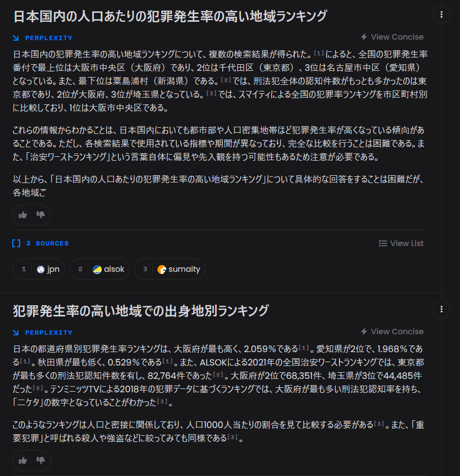Click thumbs up on second answer
Screen dimensions: 460x476
pos(23,460)
